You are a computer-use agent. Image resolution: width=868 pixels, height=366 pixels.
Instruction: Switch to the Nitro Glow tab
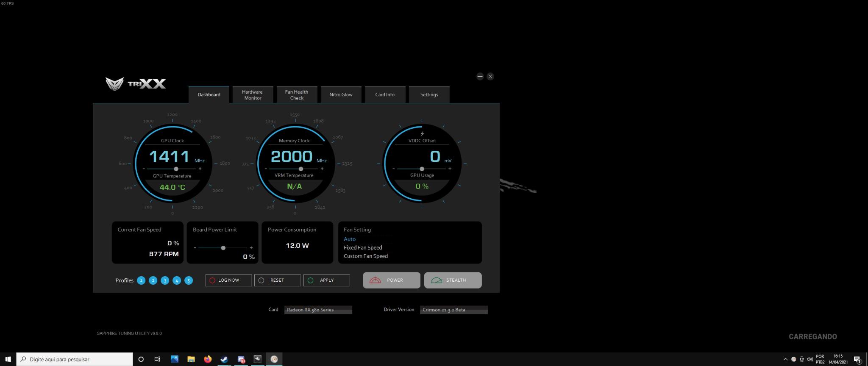341,94
